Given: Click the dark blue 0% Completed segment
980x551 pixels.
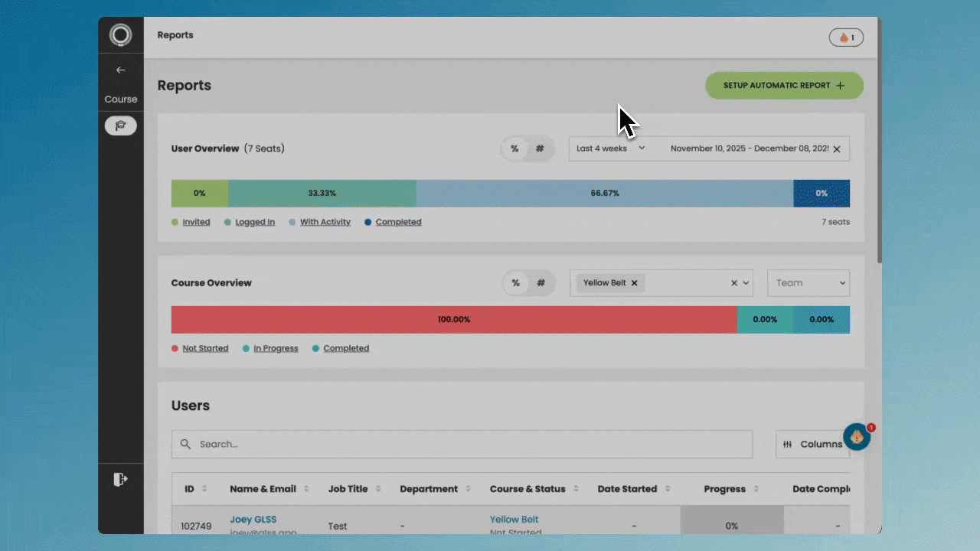Looking at the screenshot, I should click(x=822, y=194).
